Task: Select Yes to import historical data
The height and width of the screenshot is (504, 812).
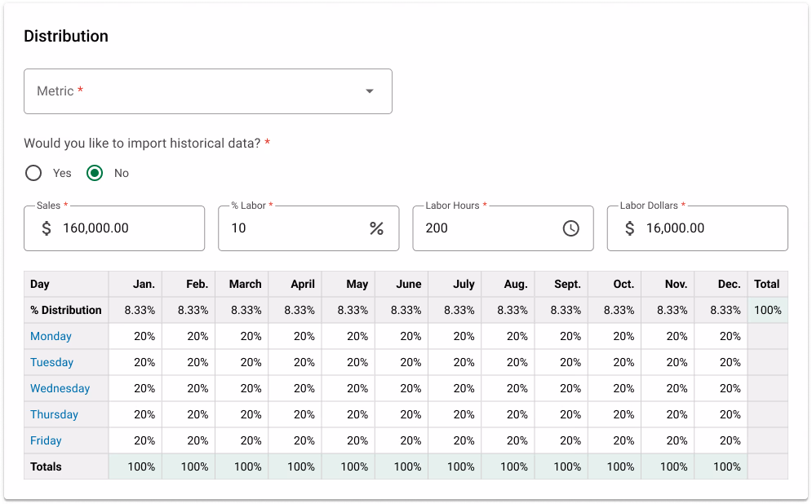Action: (33, 173)
